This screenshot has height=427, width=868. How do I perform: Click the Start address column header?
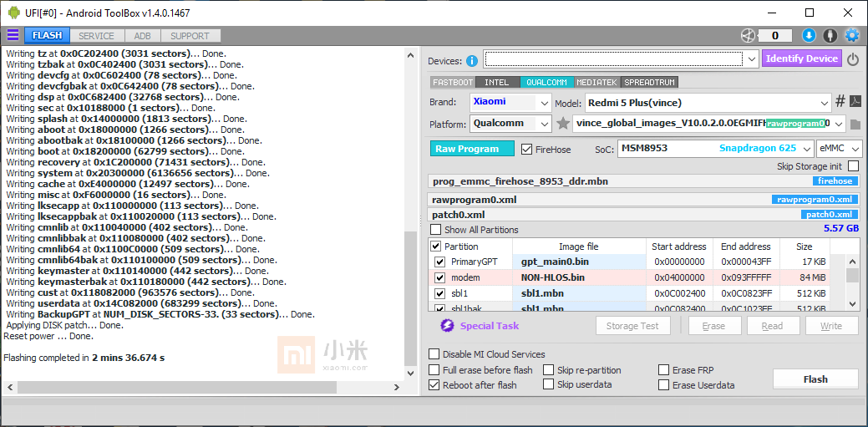pos(678,247)
